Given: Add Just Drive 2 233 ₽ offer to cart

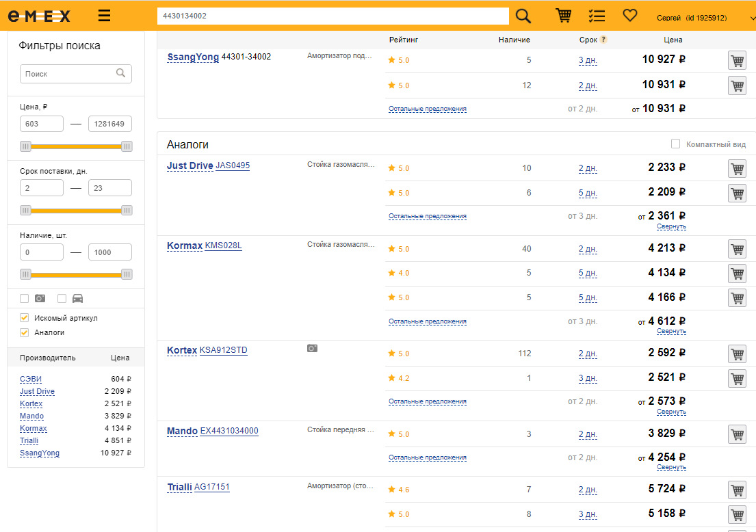Looking at the screenshot, I should click(737, 168).
